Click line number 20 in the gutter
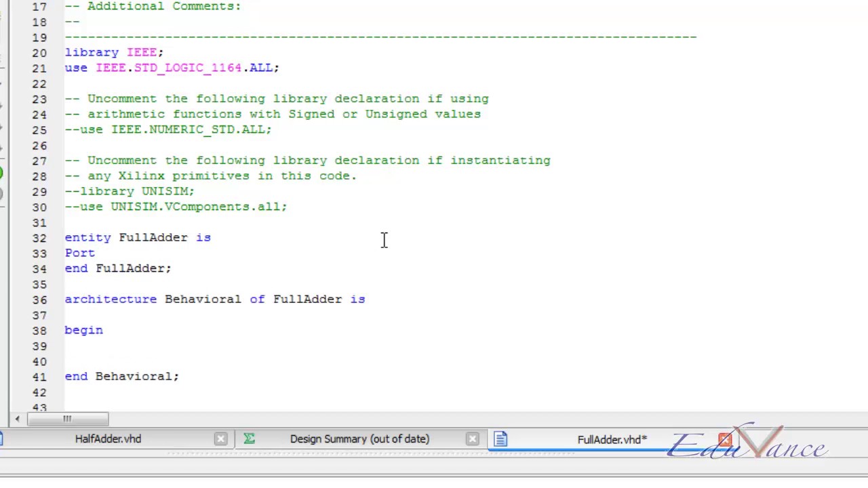Image resolution: width=868 pixels, height=488 pixels. (39, 53)
